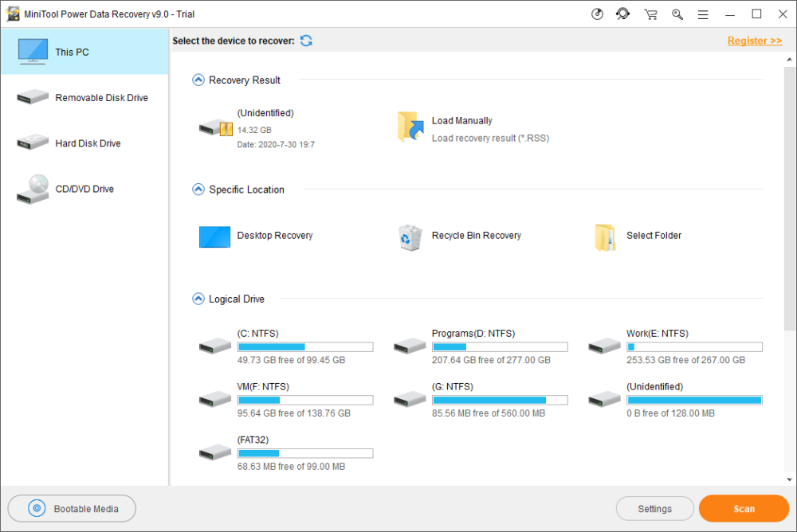Click the refresh device list icon

tap(306, 41)
